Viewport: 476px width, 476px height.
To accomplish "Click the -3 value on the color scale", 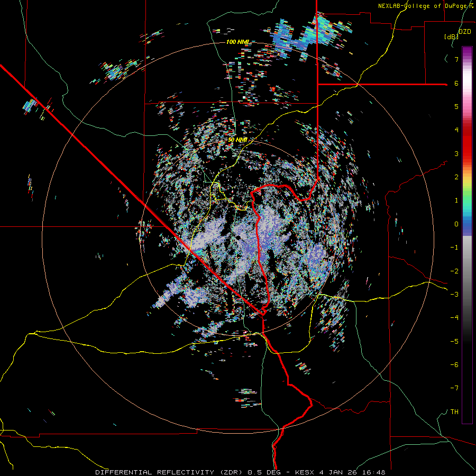I will pos(454,295).
